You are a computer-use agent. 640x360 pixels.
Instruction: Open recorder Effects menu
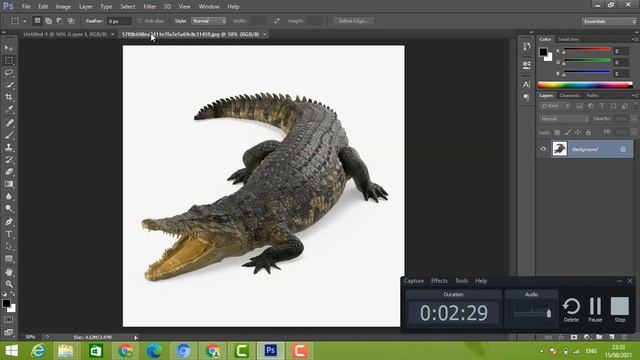439,281
